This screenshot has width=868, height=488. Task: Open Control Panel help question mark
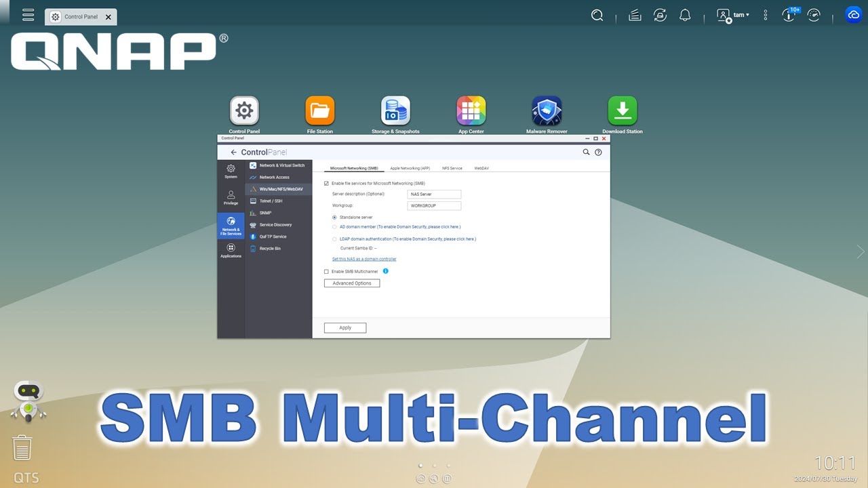pos(598,152)
